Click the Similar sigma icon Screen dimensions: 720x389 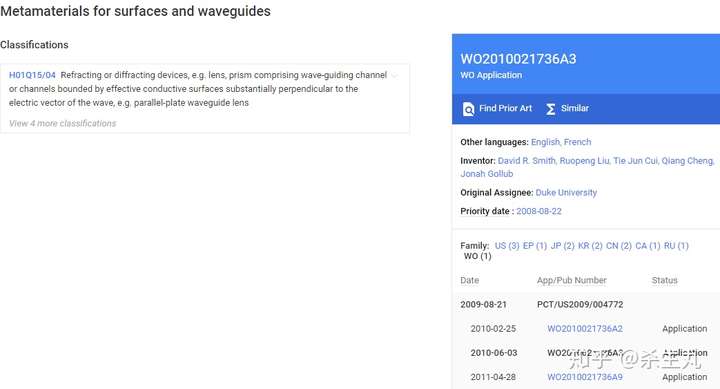click(551, 109)
